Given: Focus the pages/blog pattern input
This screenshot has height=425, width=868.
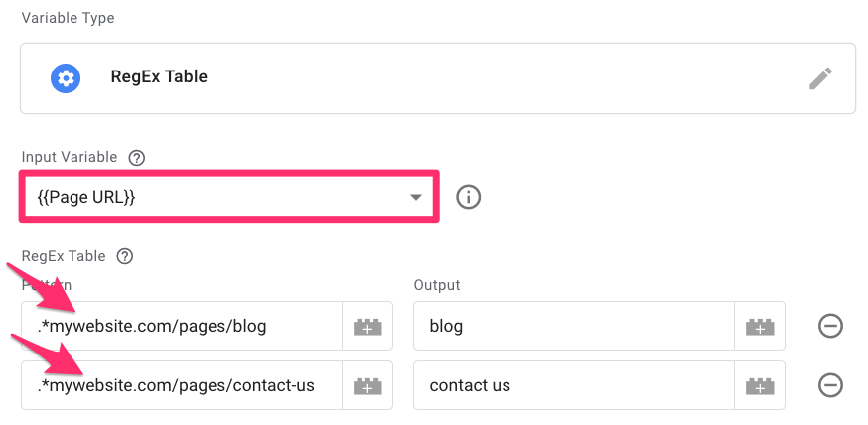Looking at the screenshot, I should [182, 326].
